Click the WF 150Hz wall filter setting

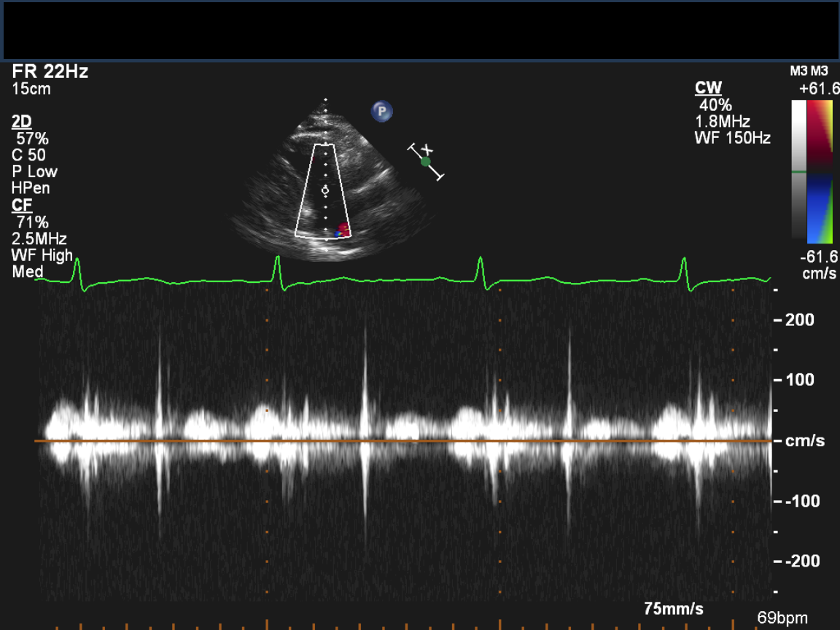(732, 138)
